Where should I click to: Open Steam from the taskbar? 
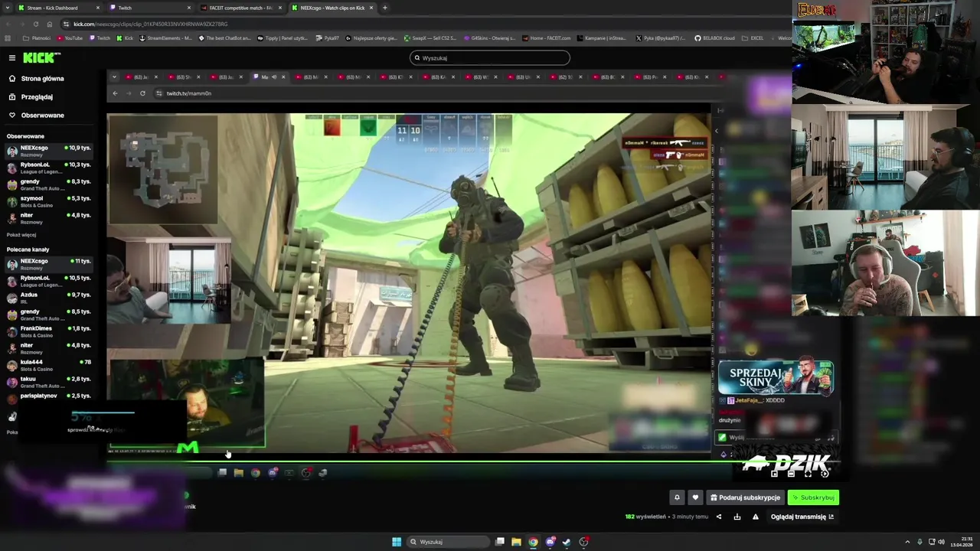pos(567,542)
